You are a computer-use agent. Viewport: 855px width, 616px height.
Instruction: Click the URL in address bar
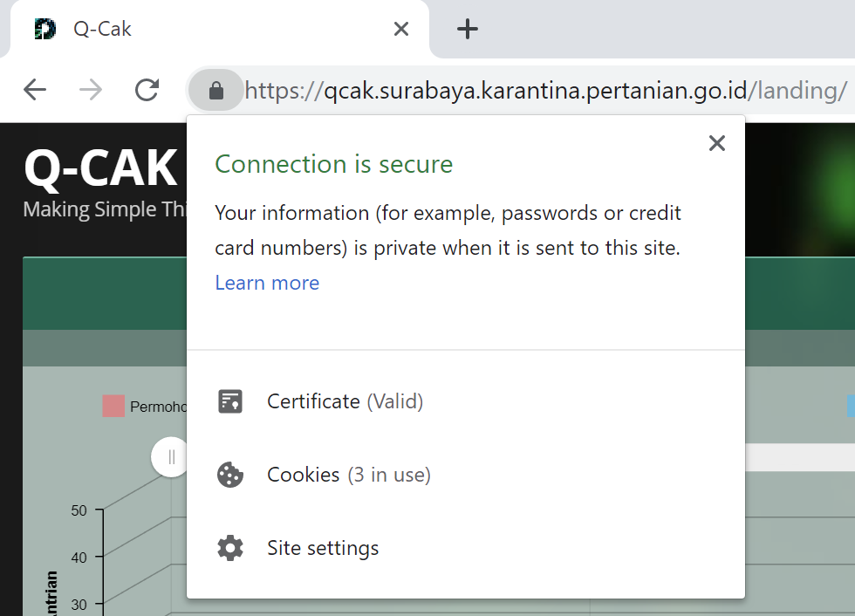[x=545, y=90]
